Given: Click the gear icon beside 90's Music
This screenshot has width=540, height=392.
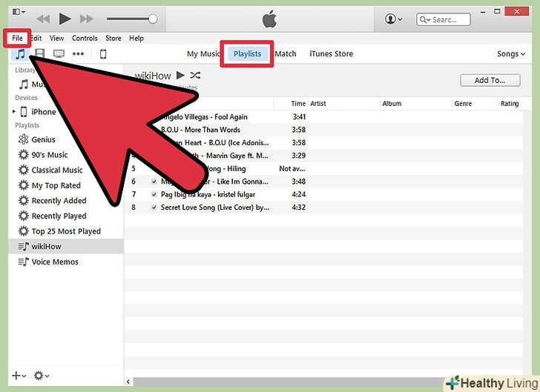Looking at the screenshot, I should coord(24,155).
